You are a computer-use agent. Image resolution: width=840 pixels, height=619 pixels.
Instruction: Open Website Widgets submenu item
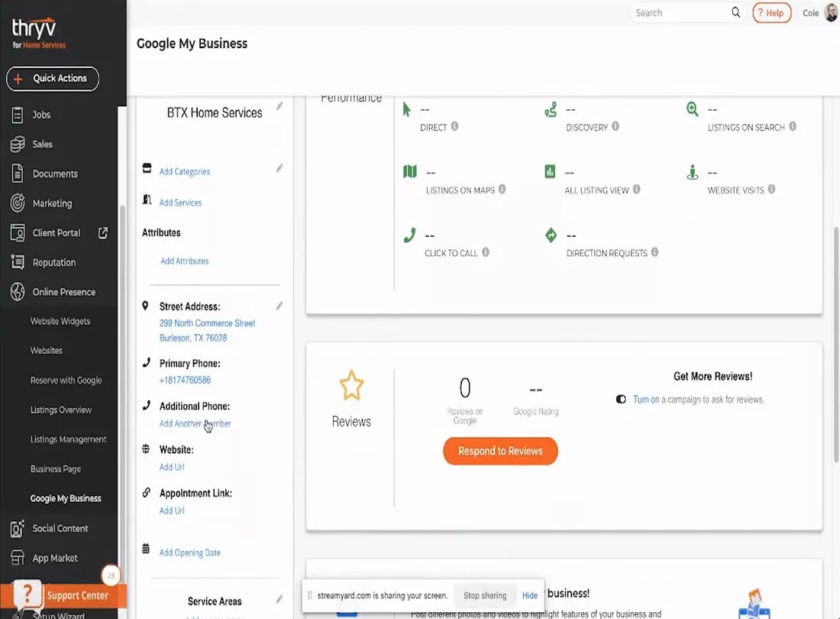click(60, 322)
